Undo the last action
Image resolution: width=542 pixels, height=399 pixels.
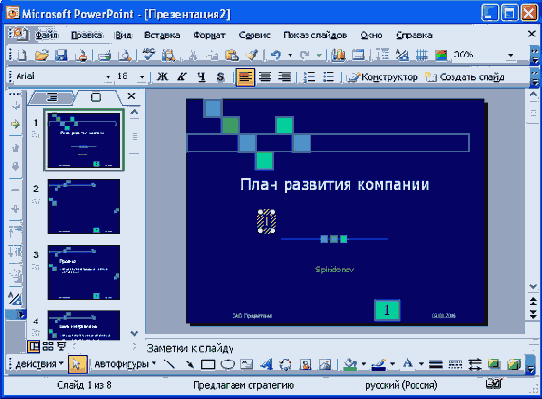[276, 55]
